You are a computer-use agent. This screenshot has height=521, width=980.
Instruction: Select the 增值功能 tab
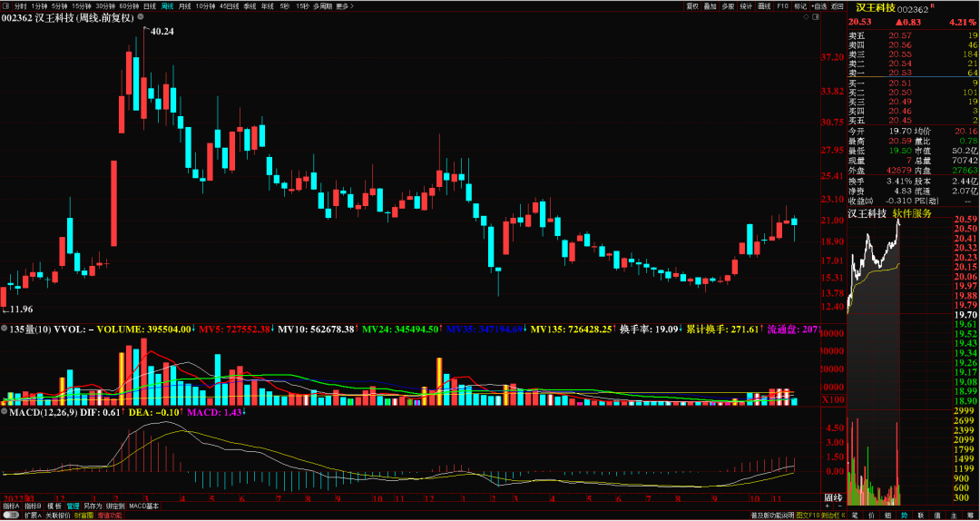[110, 516]
